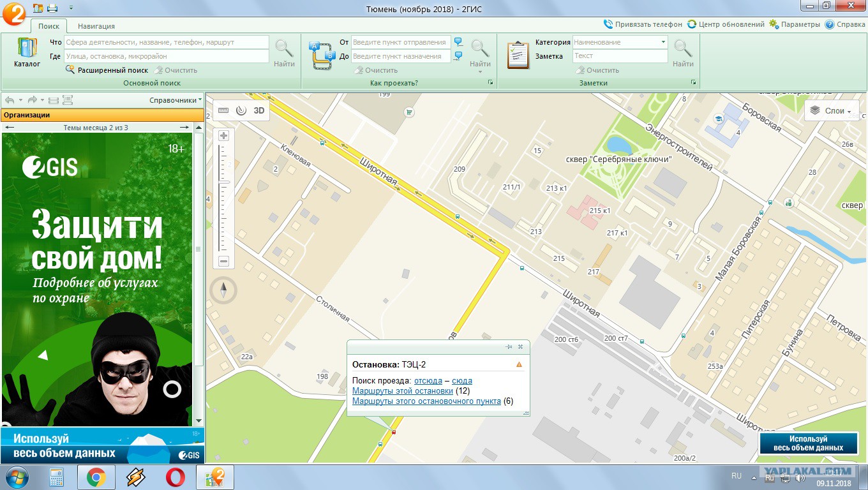Open Параметры settings
The height and width of the screenshot is (490, 868).
pos(795,24)
